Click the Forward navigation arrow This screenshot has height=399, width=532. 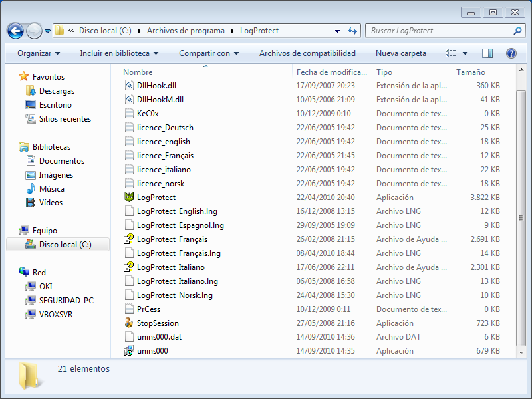tap(34, 31)
